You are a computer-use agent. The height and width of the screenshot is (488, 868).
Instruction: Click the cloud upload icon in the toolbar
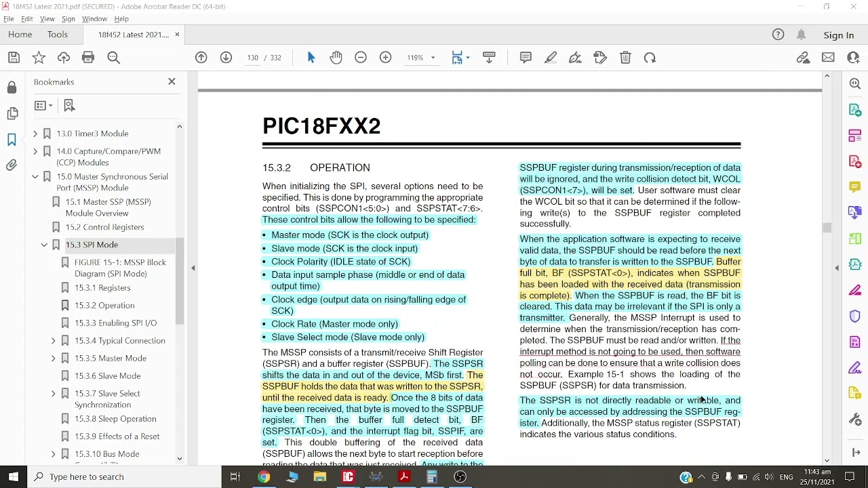(x=64, y=58)
